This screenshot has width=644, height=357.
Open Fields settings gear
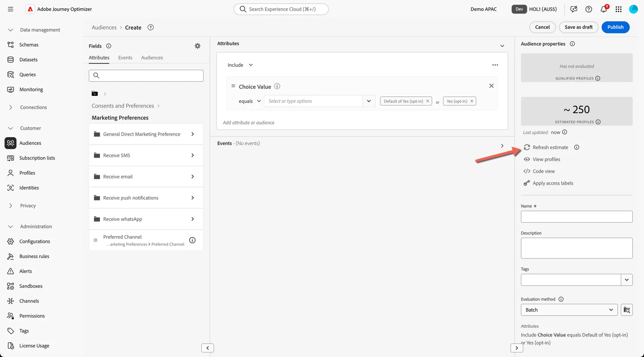click(x=198, y=46)
